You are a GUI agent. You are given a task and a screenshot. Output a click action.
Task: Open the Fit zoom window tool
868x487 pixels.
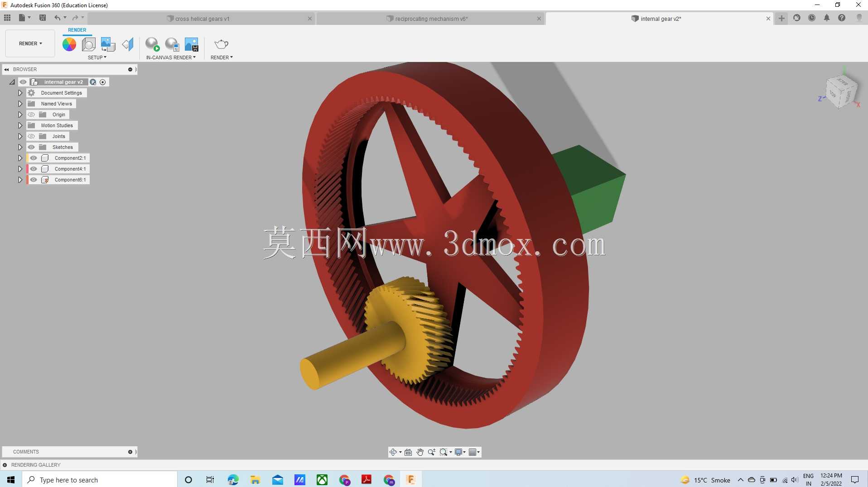click(x=444, y=452)
